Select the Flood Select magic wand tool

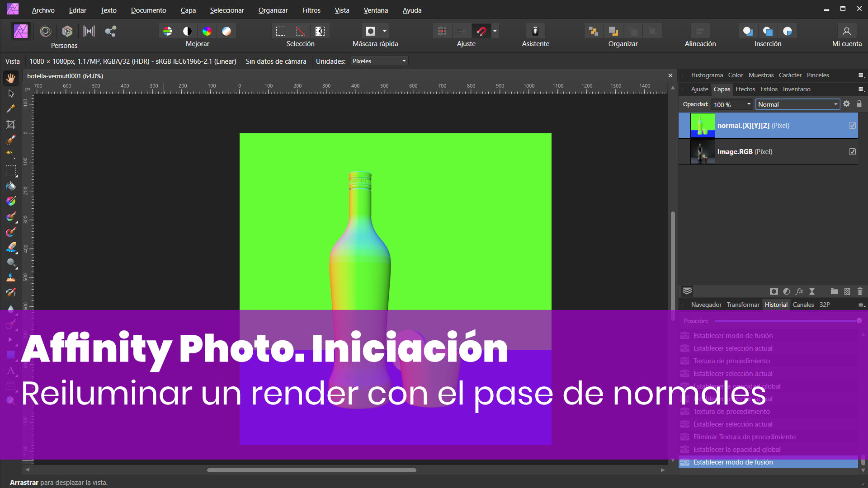(x=11, y=155)
